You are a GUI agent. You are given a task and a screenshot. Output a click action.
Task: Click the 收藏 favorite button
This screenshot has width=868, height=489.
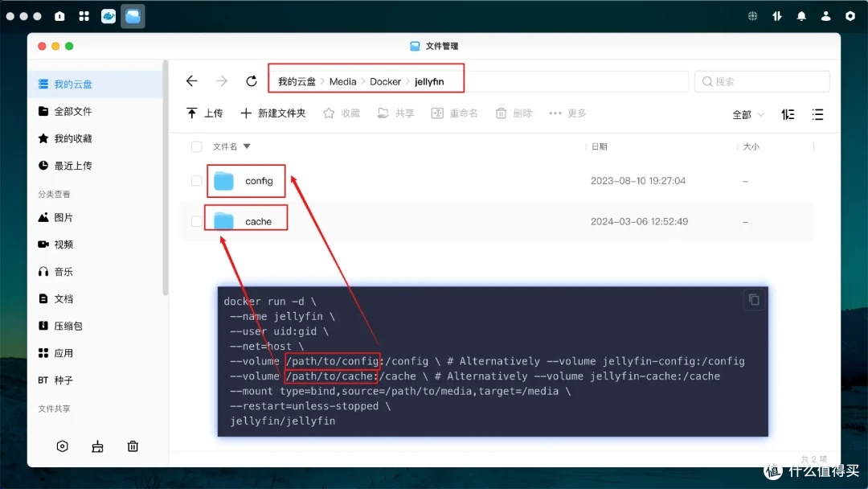[342, 113]
